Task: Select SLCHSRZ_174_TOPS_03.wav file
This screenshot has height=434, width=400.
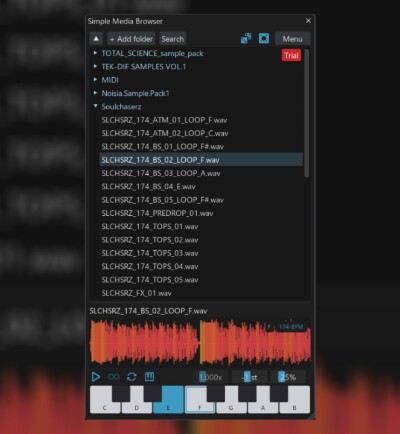Action: 150,253
